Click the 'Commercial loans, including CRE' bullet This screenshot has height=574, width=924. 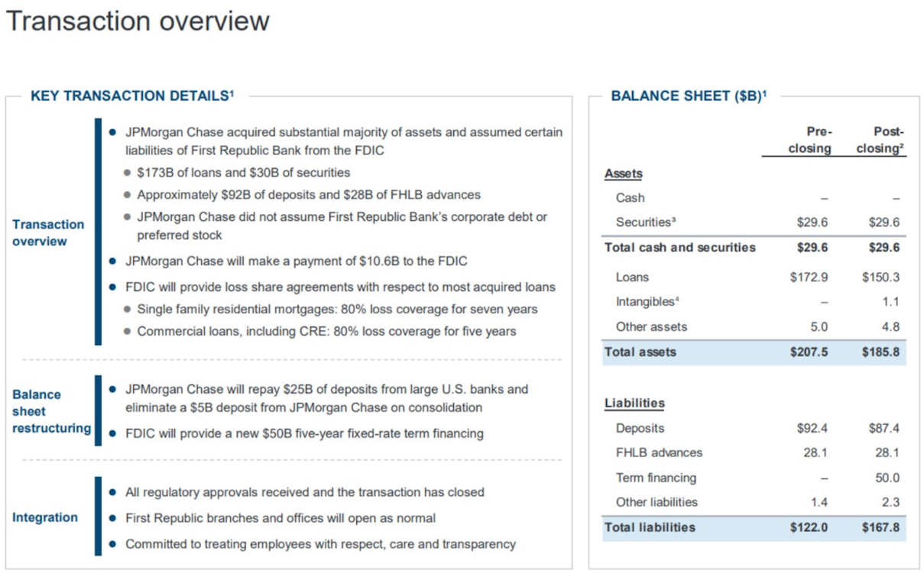pyautogui.click(x=326, y=332)
